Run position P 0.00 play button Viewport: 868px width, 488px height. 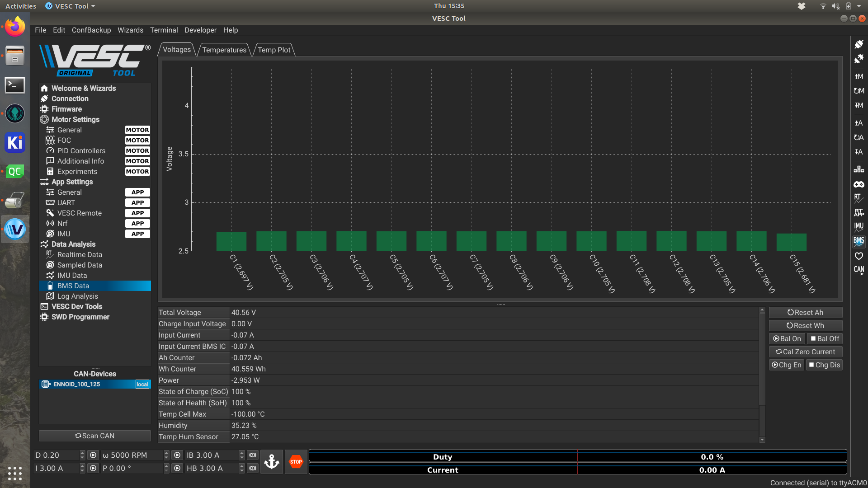(x=177, y=468)
